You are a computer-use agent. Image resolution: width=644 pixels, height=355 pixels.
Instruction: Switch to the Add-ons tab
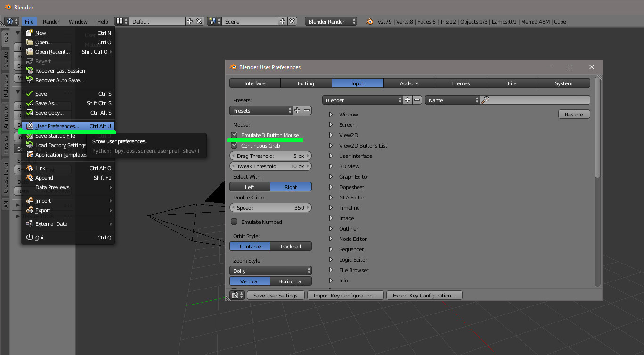(409, 83)
